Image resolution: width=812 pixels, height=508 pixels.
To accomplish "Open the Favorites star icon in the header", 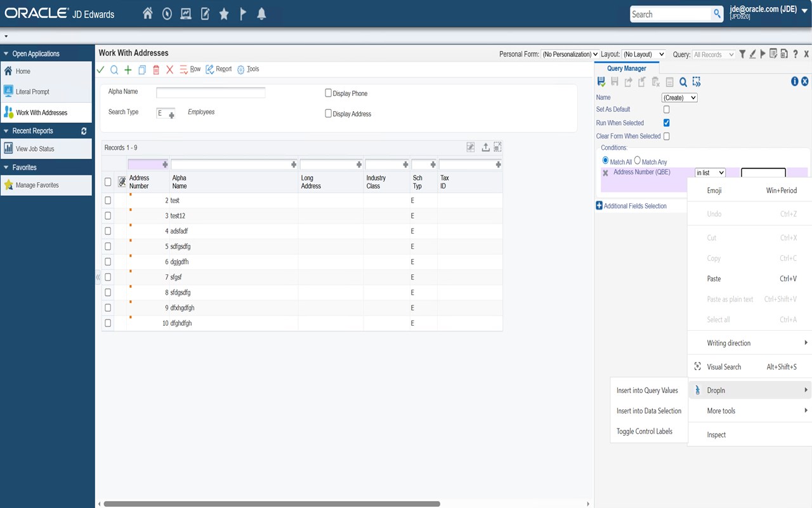I will point(224,14).
